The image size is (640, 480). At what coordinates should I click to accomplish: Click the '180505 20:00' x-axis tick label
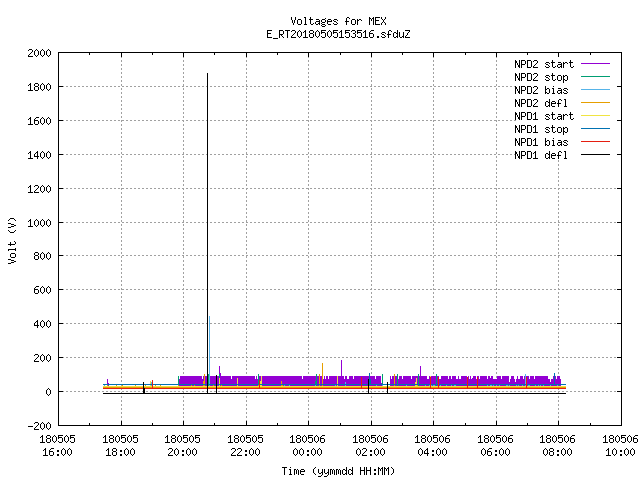coord(183,446)
